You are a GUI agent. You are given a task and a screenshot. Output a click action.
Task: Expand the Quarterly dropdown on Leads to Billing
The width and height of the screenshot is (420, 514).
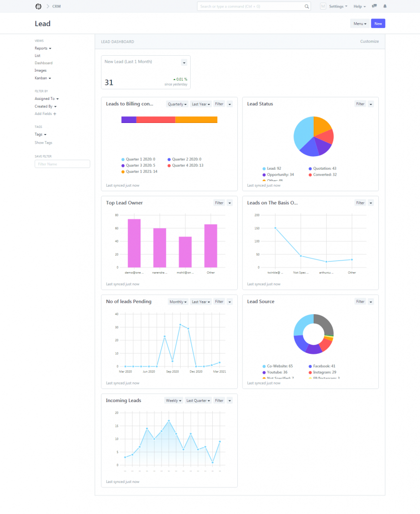[178, 104]
